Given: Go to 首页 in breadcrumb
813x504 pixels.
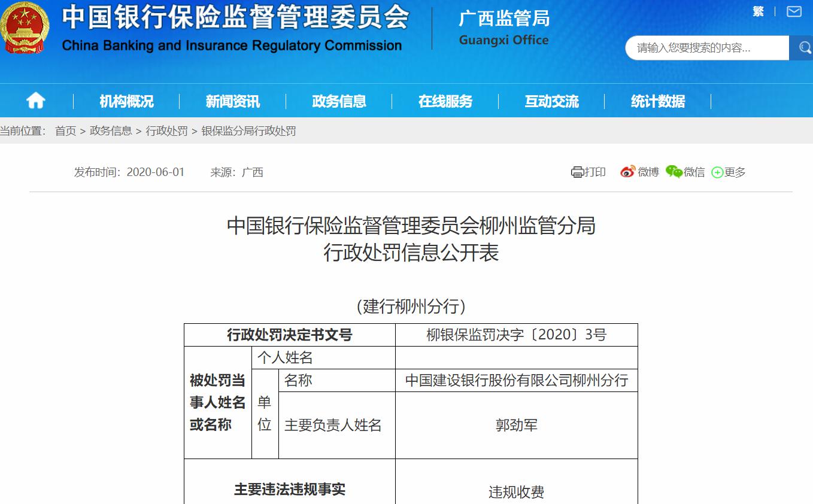Looking at the screenshot, I should tap(66, 131).
